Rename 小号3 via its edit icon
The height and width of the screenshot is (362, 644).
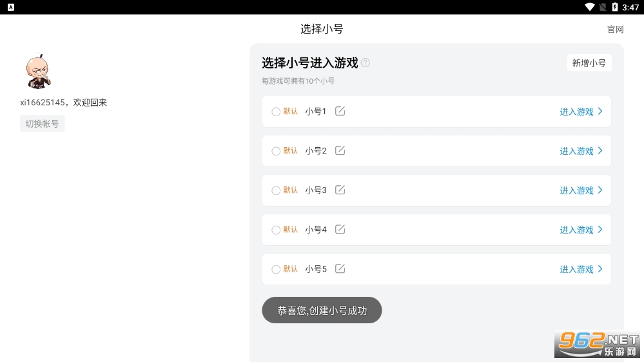[x=340, y=190]
